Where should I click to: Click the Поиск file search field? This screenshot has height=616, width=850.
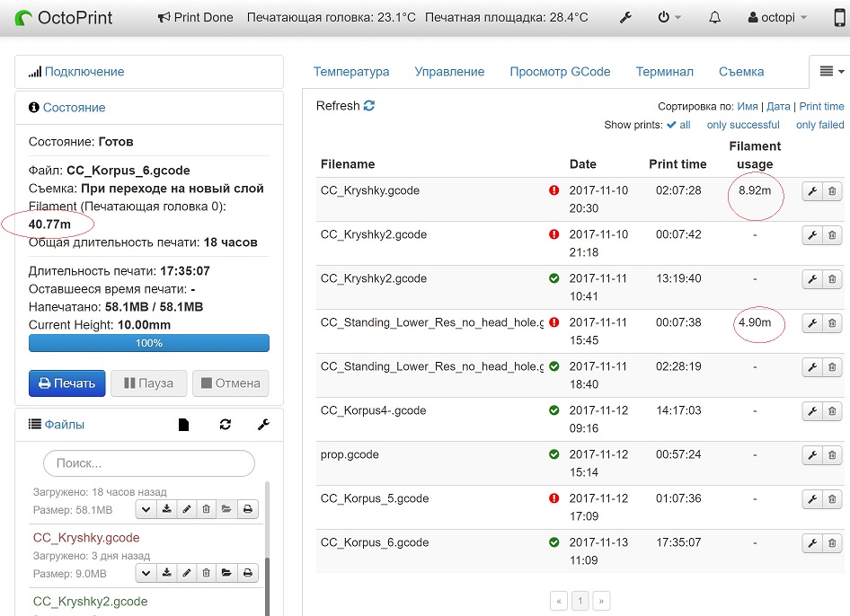click(x=149, y=463)
